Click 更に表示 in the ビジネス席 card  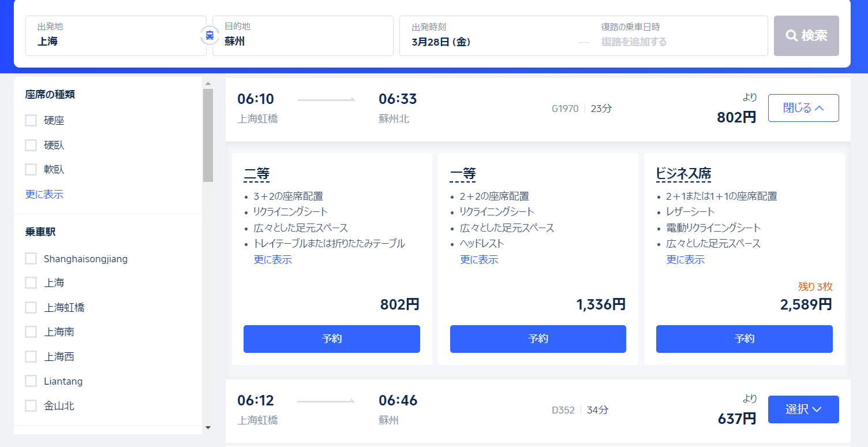click(x=686, y=259)
